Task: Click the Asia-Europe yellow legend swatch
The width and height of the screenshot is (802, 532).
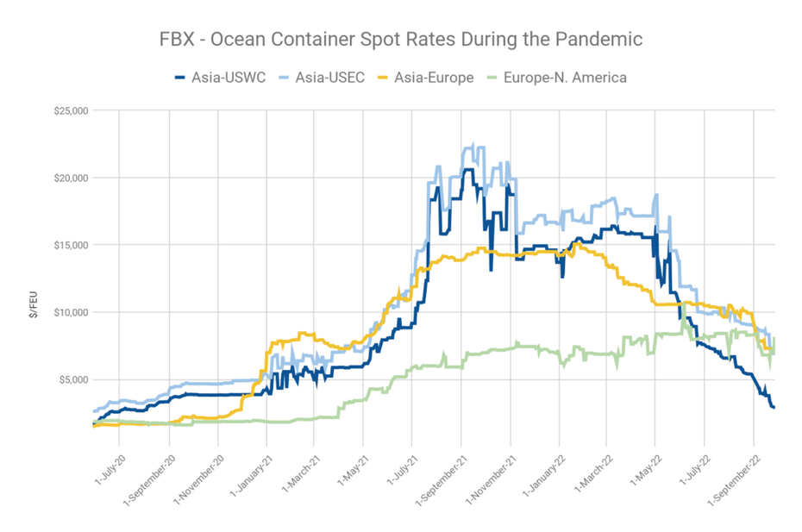Action: 385,78
